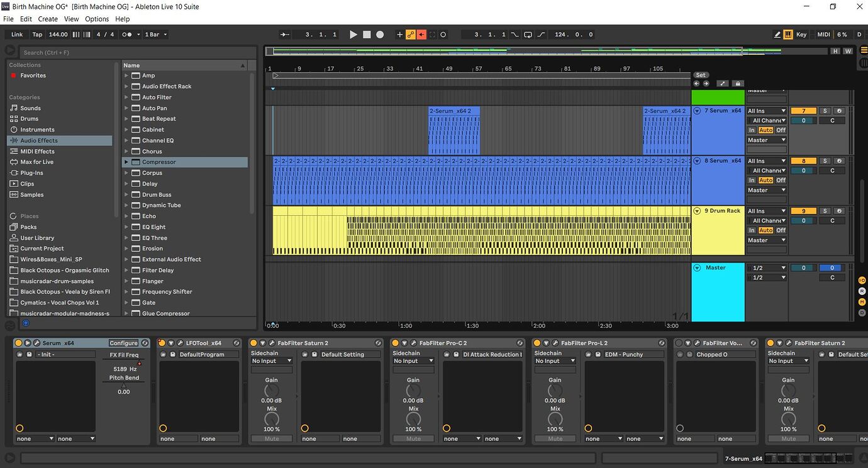Image resolution: width=868 pixels, height=468 pixels.
Task: Set monitor to In on 7 Serum
Action: point(752,130)
